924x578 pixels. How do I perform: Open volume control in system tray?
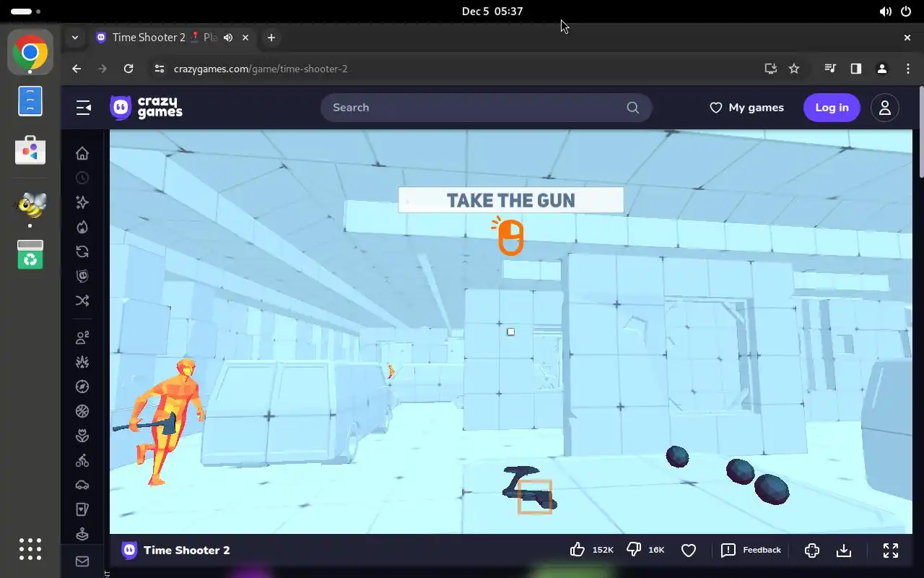tap(885, 12)
